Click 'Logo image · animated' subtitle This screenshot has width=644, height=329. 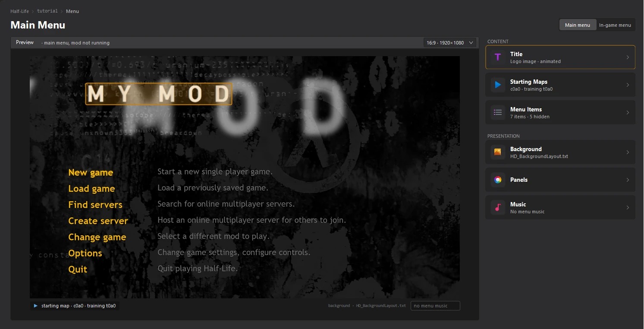pyautogui.click(x=535, y=61)
